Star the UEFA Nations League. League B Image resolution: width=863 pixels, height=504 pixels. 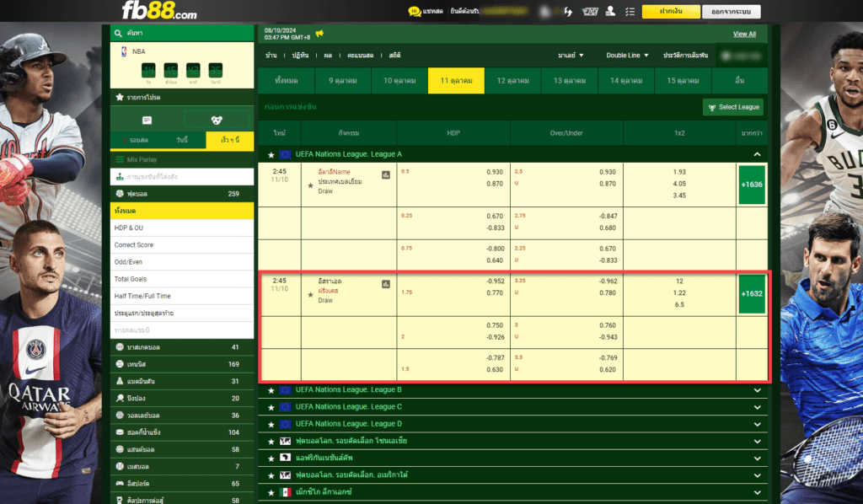(271, 390)
